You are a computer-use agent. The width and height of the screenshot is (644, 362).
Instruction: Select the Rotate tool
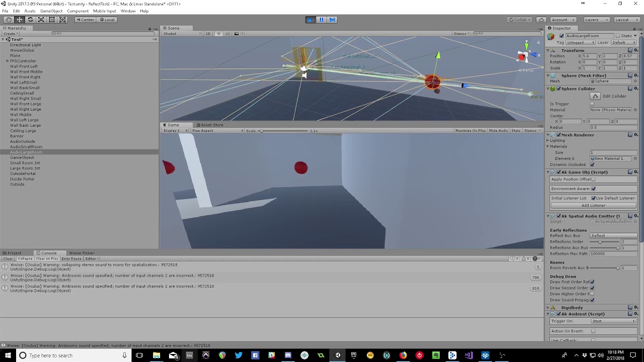click(30, 20)
